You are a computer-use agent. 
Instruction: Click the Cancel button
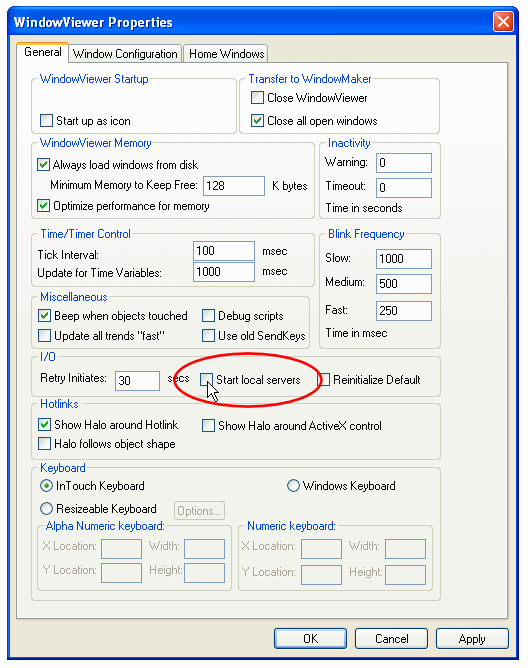click(391, 639)
